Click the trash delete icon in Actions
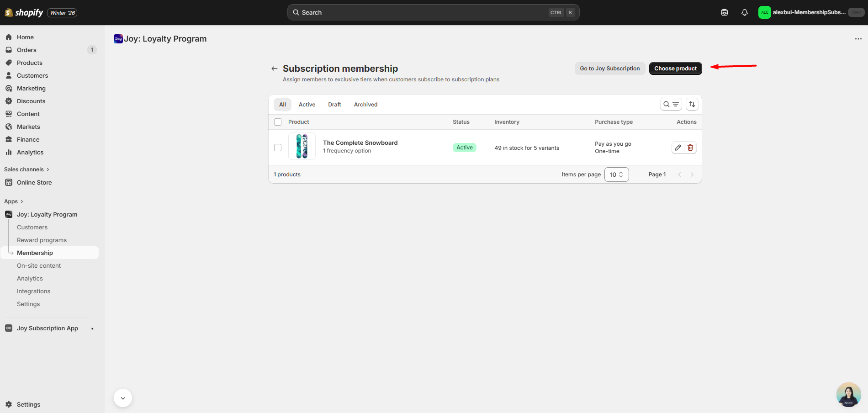 (690, 148)
